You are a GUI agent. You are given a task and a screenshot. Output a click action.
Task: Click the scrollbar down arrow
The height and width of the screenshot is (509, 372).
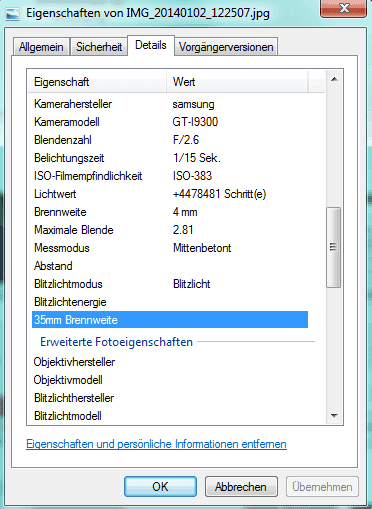pos(334,415)
